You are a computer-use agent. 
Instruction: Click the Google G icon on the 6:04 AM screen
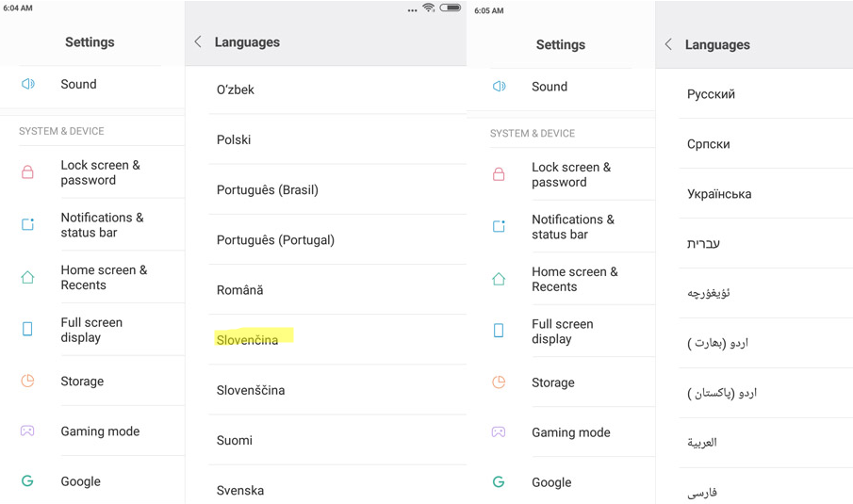pyautogui.click(x=28, y=480)
